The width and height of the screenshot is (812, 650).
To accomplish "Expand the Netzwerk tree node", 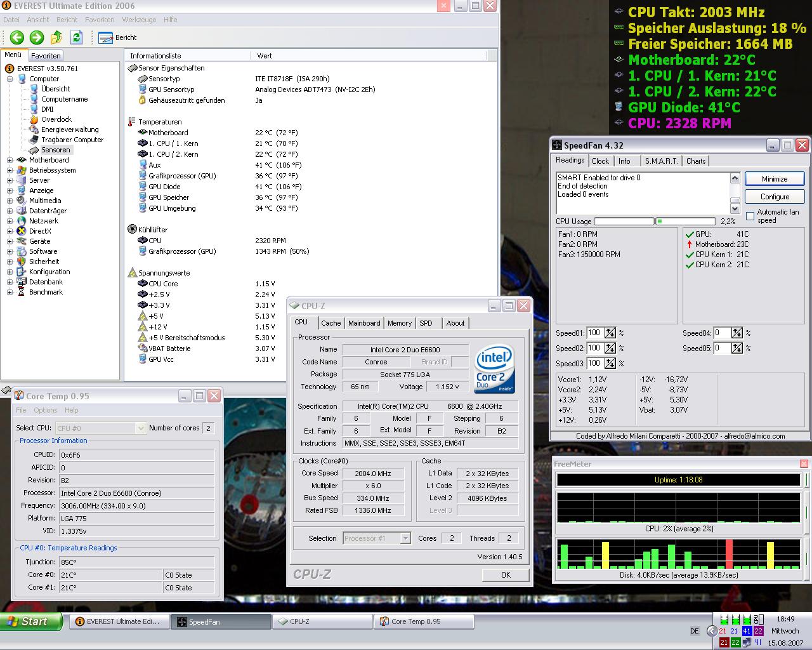I will point(10,221).
